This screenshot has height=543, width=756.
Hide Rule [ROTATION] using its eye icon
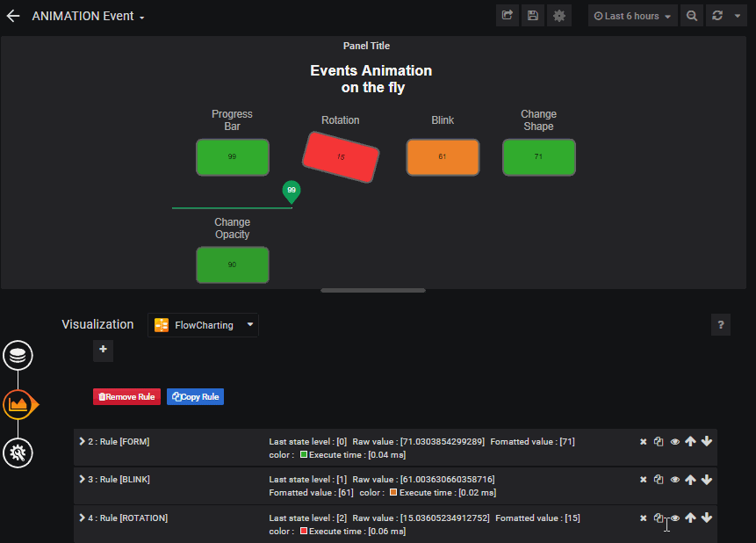[x=674, y=518]
